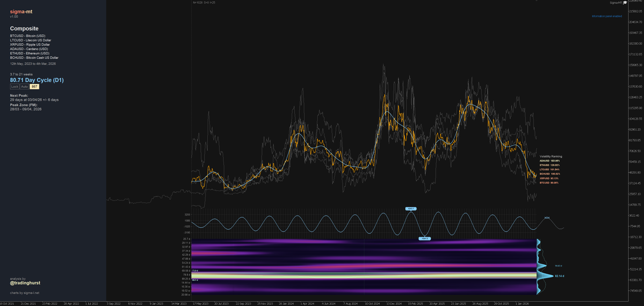Click the BTCUSD volatility ranking row
644x306 pixels.
click(549, 183)
